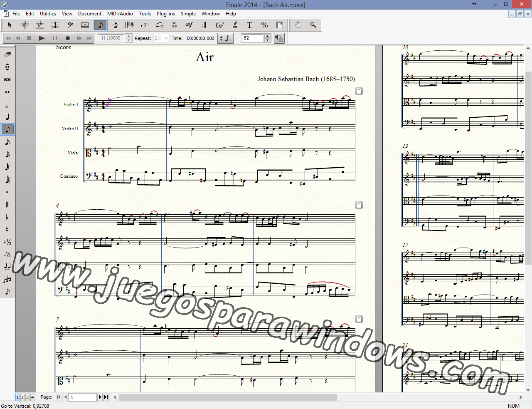This screenshot has height=409, width=532.
Task: Open the tempo note duration selector
Action: coord(225,38)
